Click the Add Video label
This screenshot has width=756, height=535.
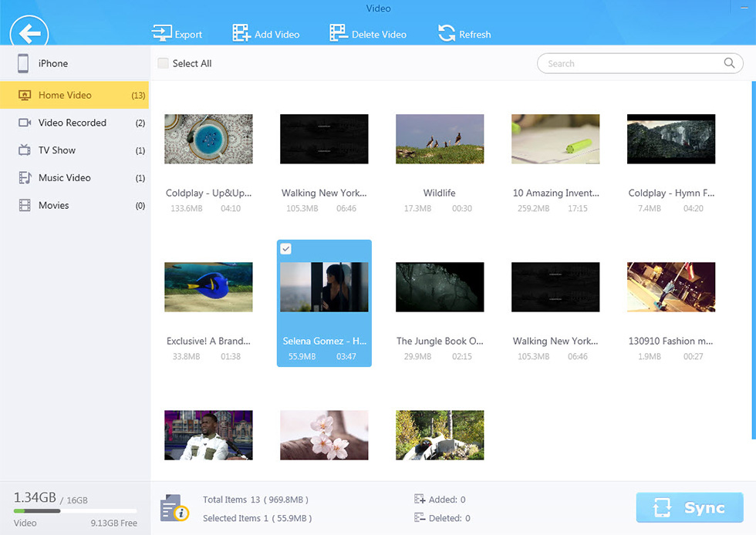point(277,34)
